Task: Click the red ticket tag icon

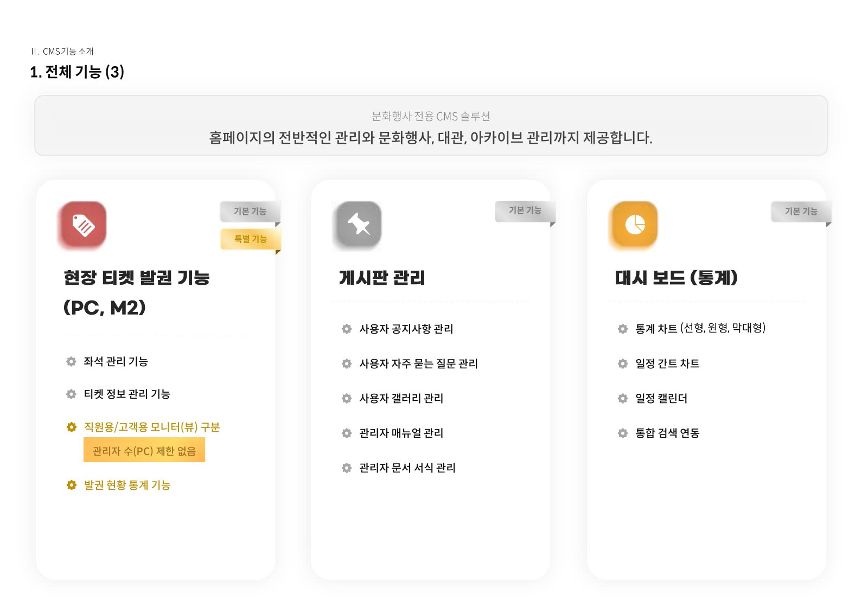Action: point(83,225)
